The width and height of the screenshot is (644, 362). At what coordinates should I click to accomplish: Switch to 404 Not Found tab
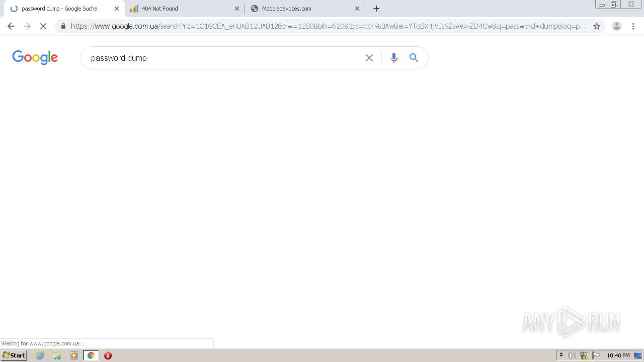point(185,9)
